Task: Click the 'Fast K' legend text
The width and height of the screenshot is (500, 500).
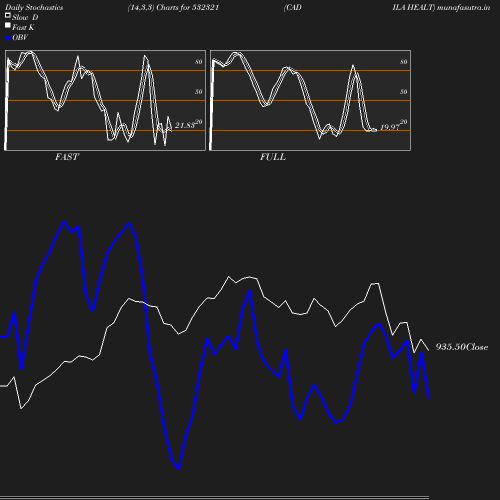Action: click(23, 27)
